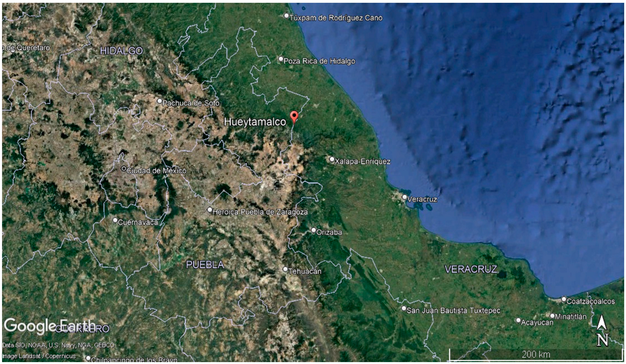Click the Pachuca de Soto marker
Screen dimensions: 626x364
(x=160, y=101)
